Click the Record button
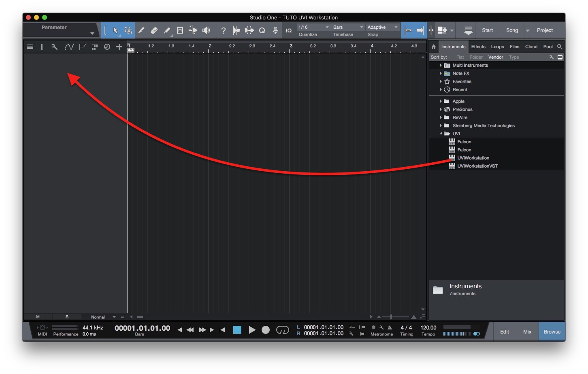Image resolution: width=588 pixels, height=374 pixels. pyautogui.click(x=266, y=330)
